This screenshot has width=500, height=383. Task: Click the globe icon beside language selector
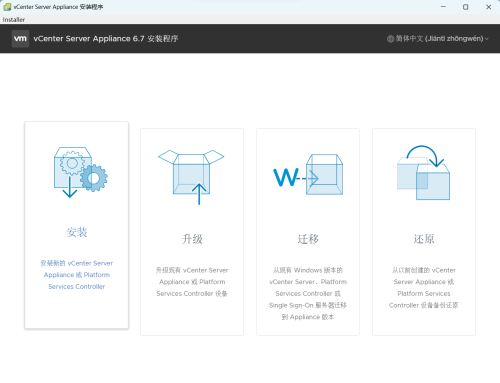(x=390, y=39)
